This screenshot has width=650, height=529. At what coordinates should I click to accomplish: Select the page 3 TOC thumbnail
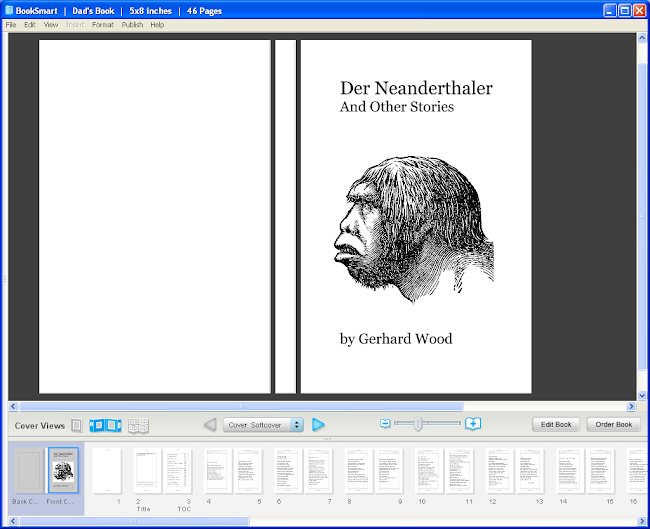(177, 471)
